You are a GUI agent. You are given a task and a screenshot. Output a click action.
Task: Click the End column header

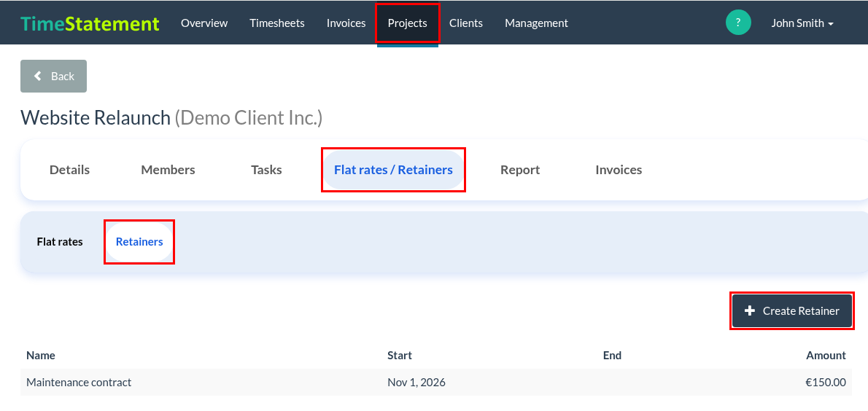(612, 355)
